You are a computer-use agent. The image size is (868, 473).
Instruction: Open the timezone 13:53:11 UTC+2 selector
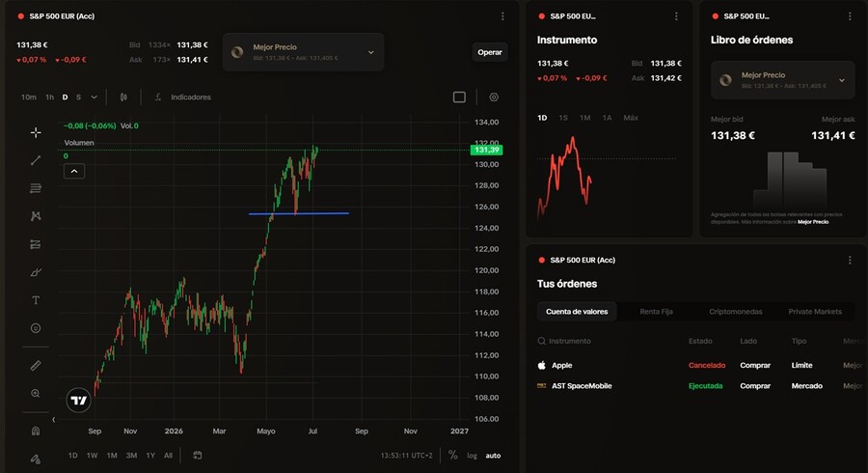(x=406, y=456)
